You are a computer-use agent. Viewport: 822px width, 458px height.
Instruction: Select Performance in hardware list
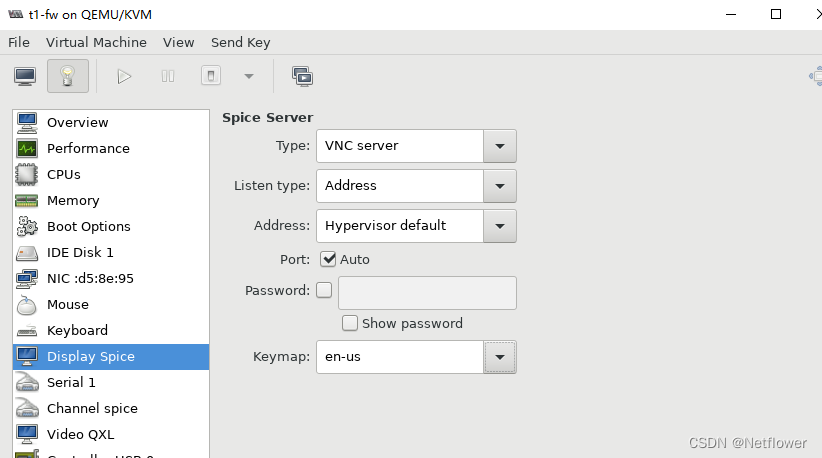[111, 148]
